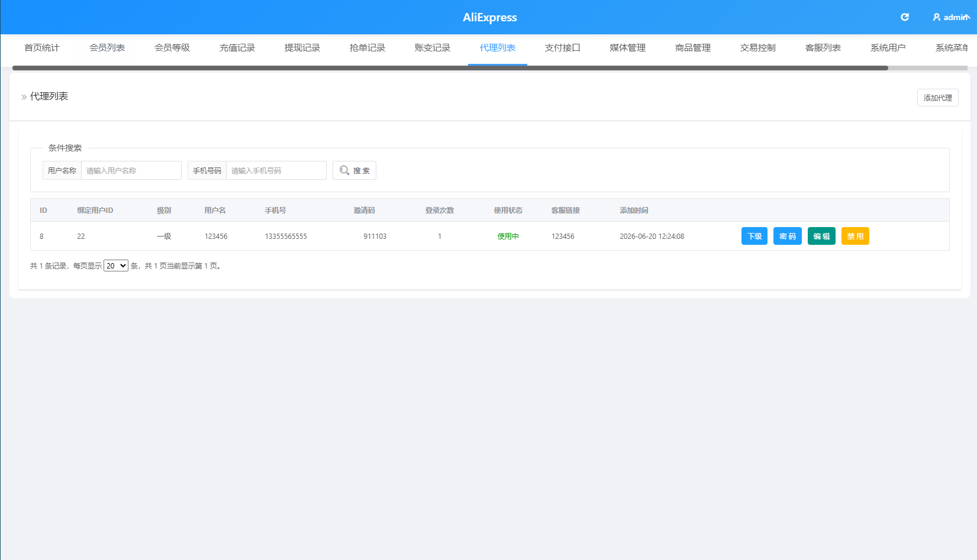977x560 pixels.
Task: Open the 客服列表 tab
Action: click(823, 48)
